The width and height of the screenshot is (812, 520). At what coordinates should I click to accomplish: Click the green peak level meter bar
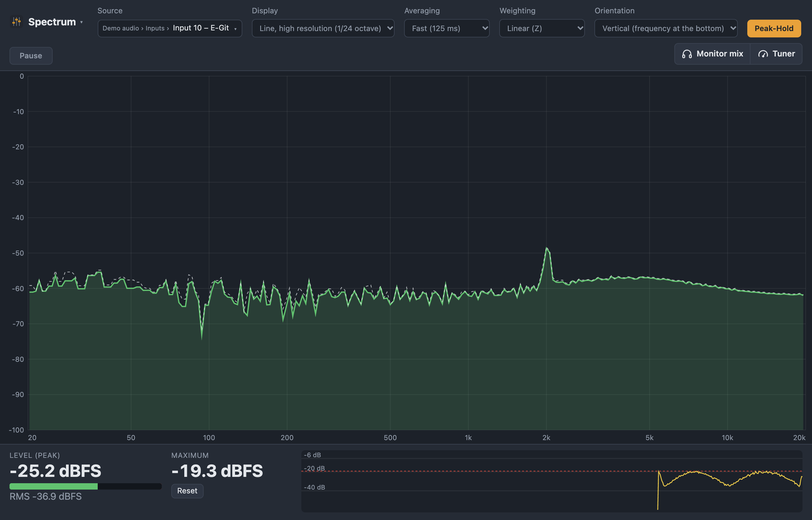click(53, 487)
